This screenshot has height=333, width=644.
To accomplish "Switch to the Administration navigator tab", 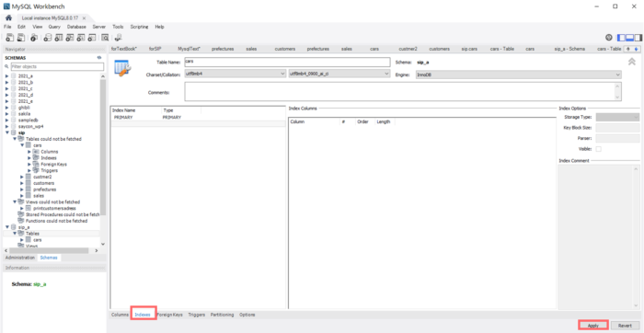I will pos(19,258).
